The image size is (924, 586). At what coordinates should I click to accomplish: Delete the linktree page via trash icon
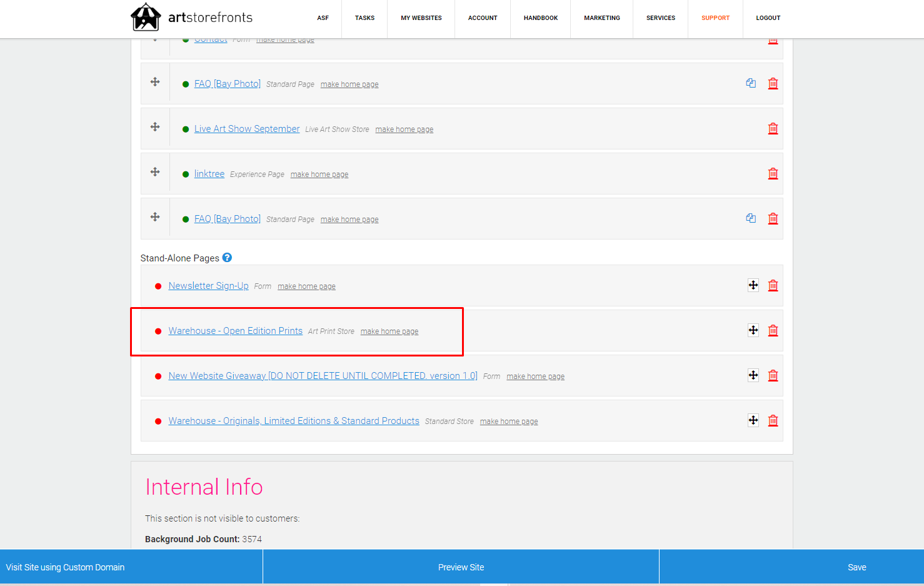(x=773, y=173)
